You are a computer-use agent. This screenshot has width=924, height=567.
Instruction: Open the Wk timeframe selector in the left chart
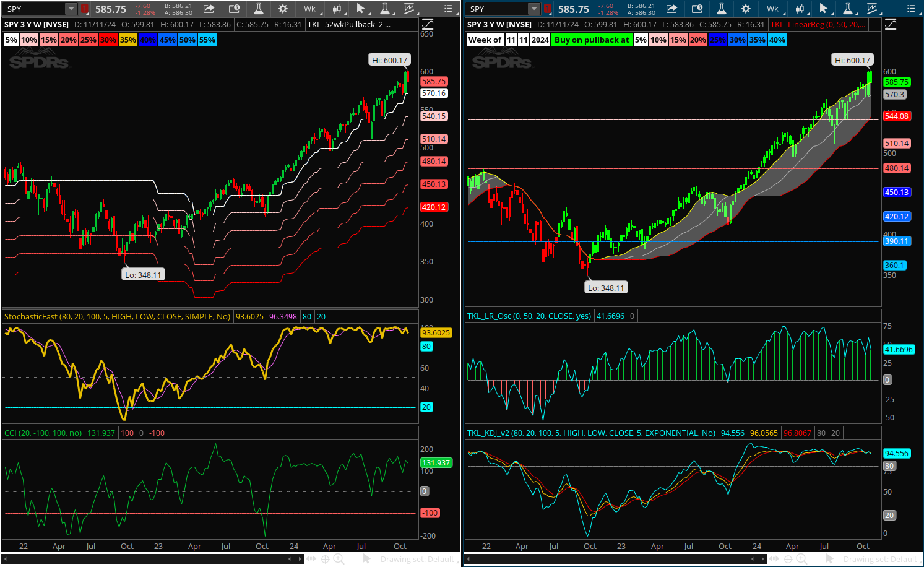click(x=310, y=9)
